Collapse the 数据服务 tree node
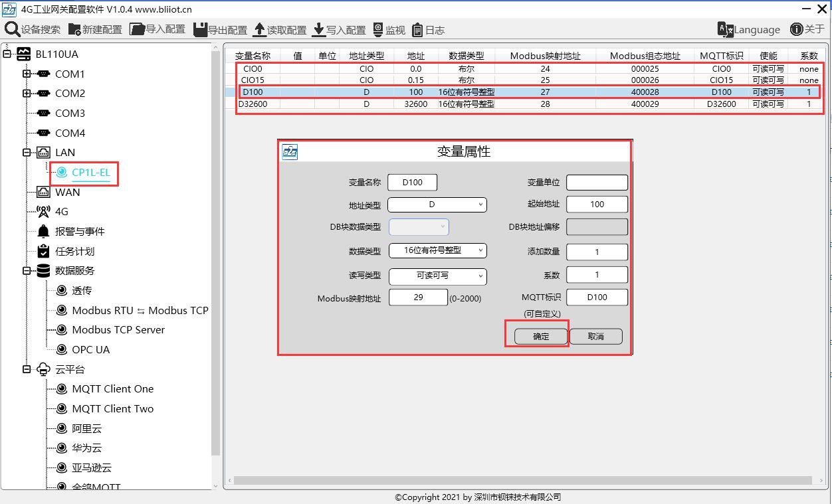Viewport: 832px width, 504px height. (x=27, y=271)
